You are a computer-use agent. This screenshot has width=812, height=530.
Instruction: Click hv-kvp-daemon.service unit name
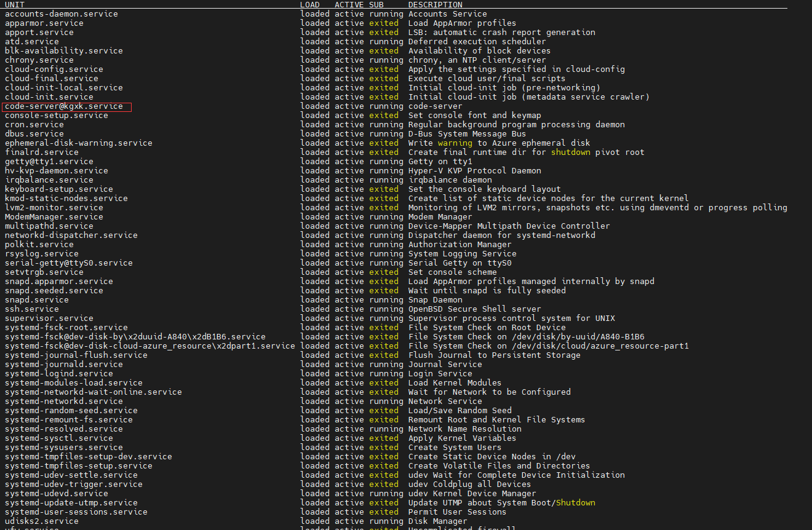(57, 171)
